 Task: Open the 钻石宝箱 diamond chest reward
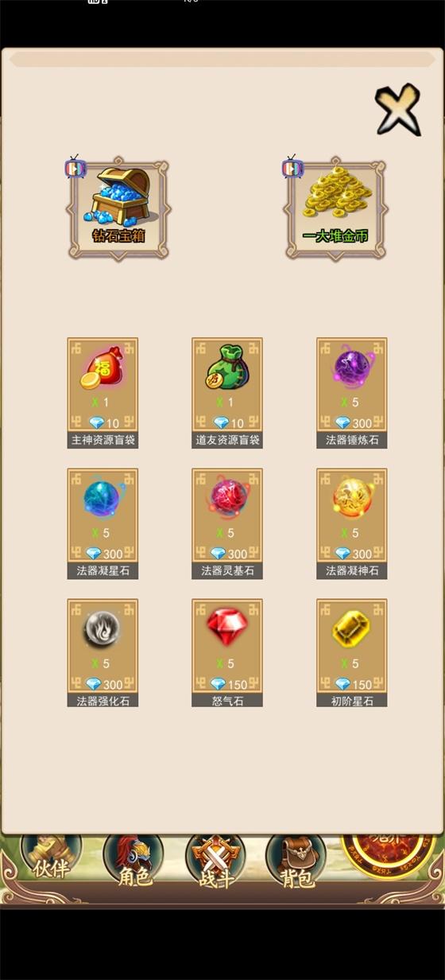[118, 208]
